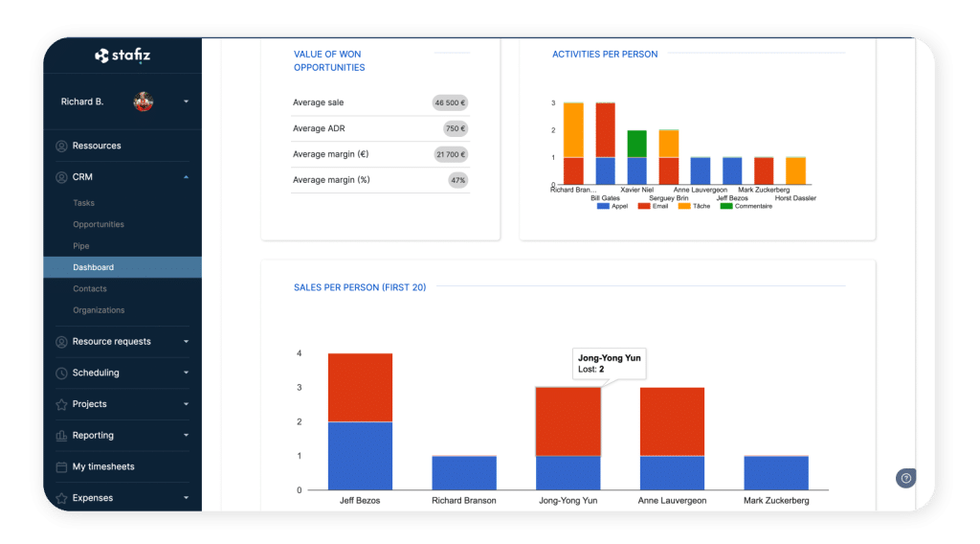Image resolution: width=980 pixels, height=544 pixels.
Task: Click Mark Zuckerberg sales bar
Action: point(775,473)
